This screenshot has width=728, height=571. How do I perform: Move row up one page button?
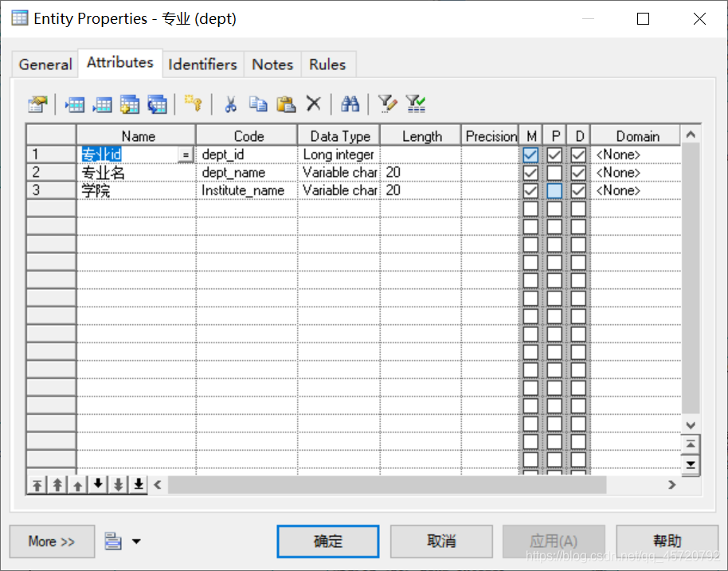57,485
